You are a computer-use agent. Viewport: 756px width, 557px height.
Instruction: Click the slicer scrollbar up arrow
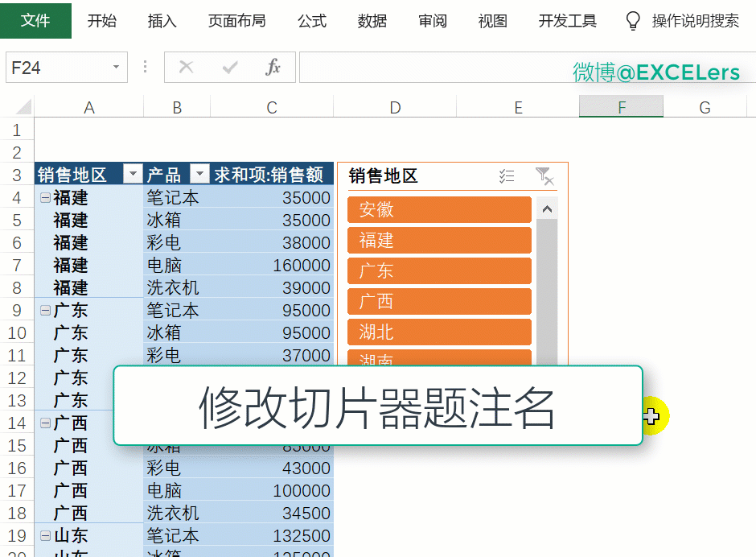[x=547, y=209]
